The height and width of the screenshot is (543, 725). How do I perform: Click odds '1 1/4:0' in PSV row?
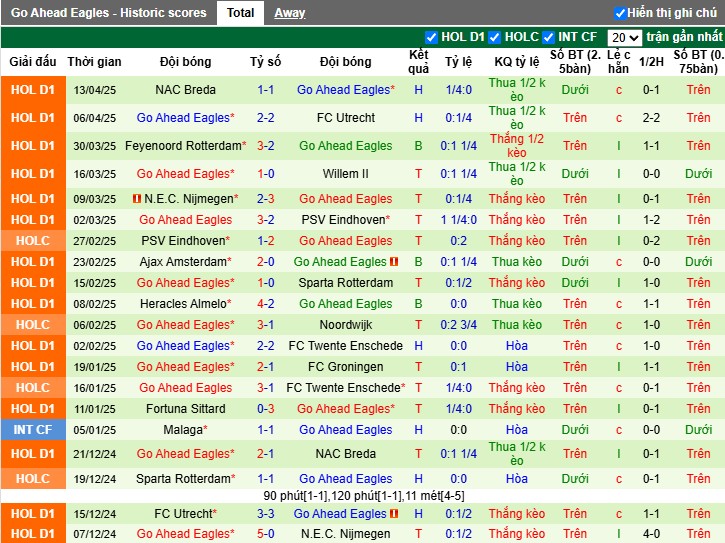(458, 220)
